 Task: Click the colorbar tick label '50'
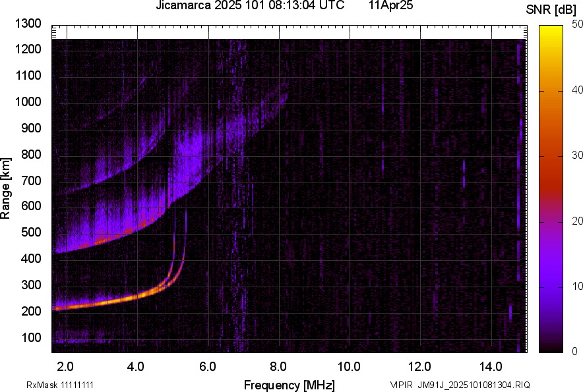click(577, 24)
